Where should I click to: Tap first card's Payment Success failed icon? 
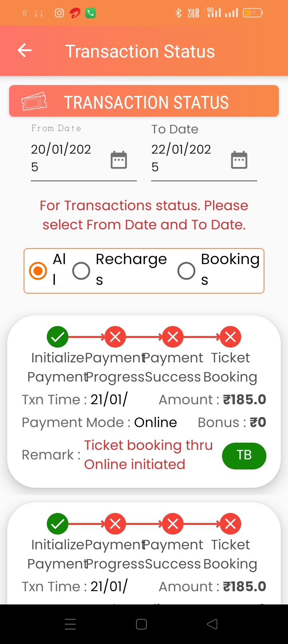tap(173, 337)
